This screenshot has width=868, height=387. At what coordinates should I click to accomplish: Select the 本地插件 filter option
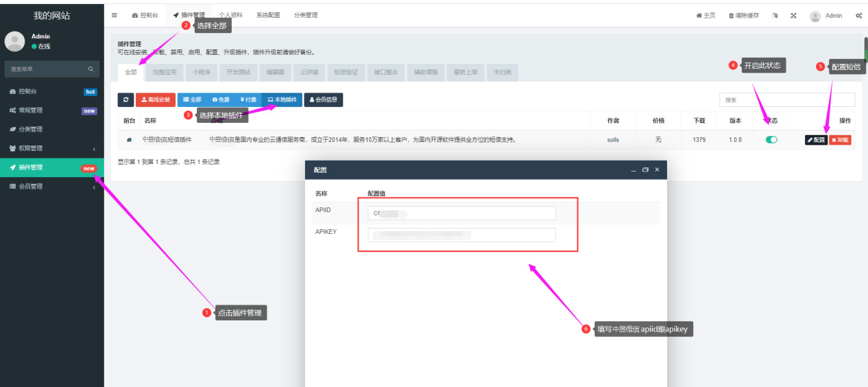point(282,100)
